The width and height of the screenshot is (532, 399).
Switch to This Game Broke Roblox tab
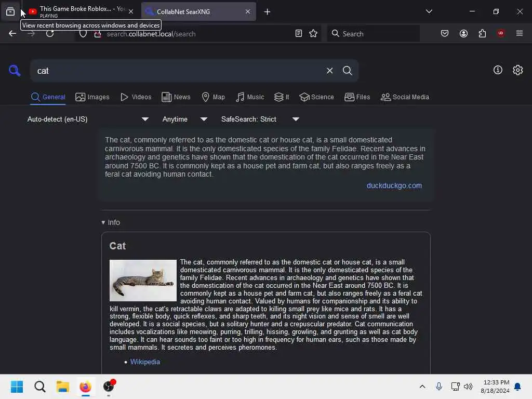[81, 11]
